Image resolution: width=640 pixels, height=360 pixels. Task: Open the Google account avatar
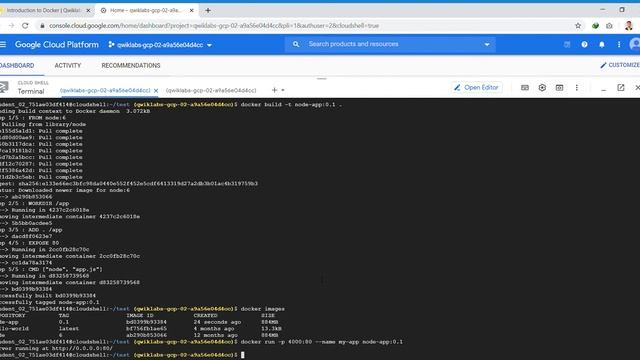(635, 44)
